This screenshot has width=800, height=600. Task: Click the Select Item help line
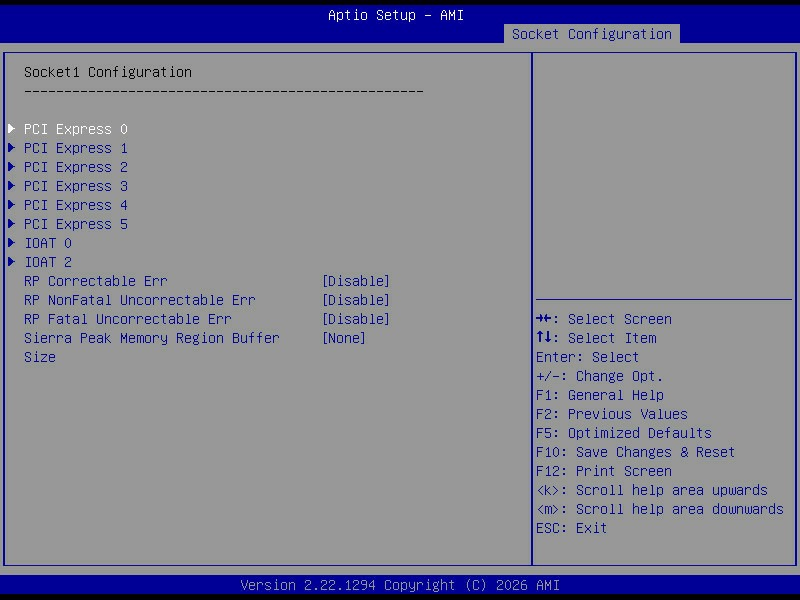pos(596,338)
